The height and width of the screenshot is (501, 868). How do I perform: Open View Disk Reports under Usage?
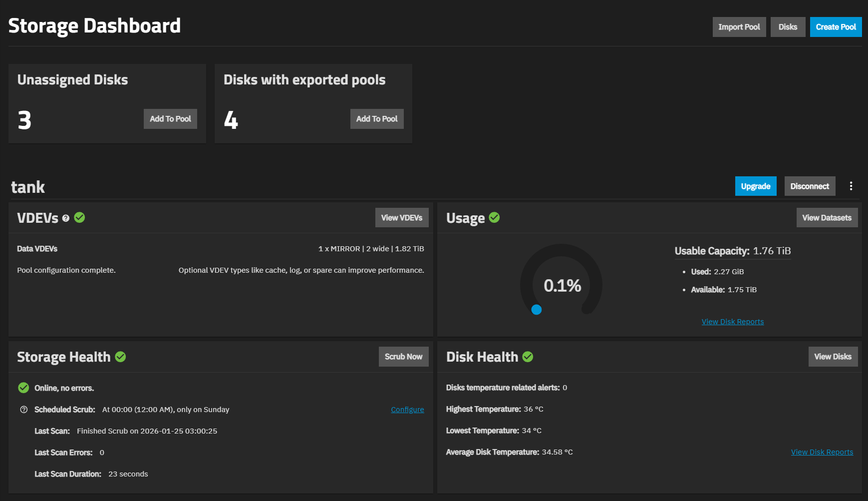click(732, 322)
